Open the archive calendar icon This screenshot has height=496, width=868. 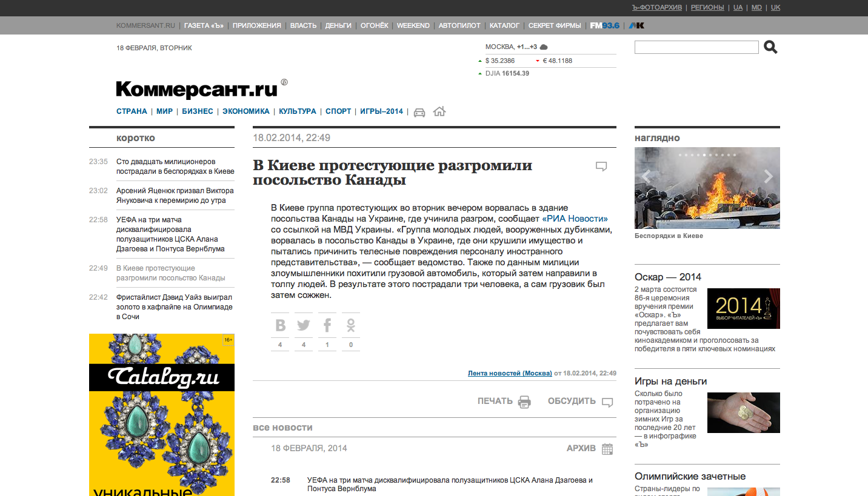click(607, 449)
